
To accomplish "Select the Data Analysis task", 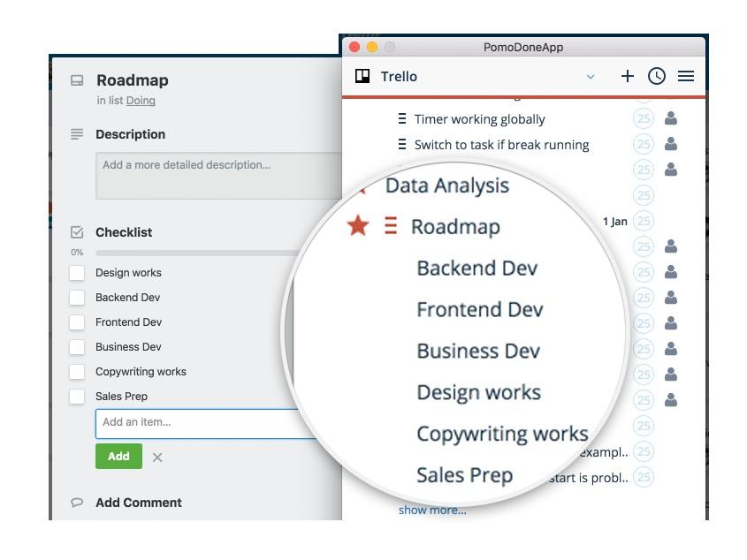I will [446, 185].
